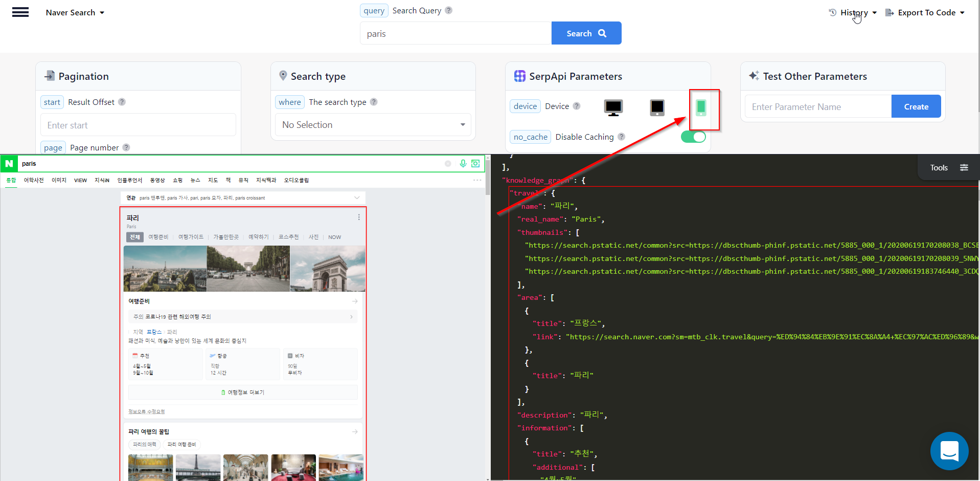Select the 뉴스 tab
This screenshot has width=980, height=481.
(195, 180)
